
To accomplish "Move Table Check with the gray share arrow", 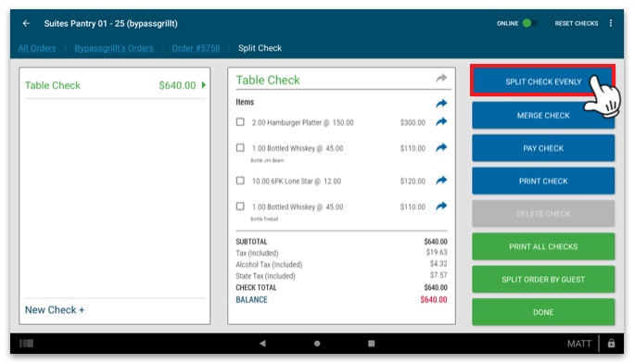I will 441,78.
